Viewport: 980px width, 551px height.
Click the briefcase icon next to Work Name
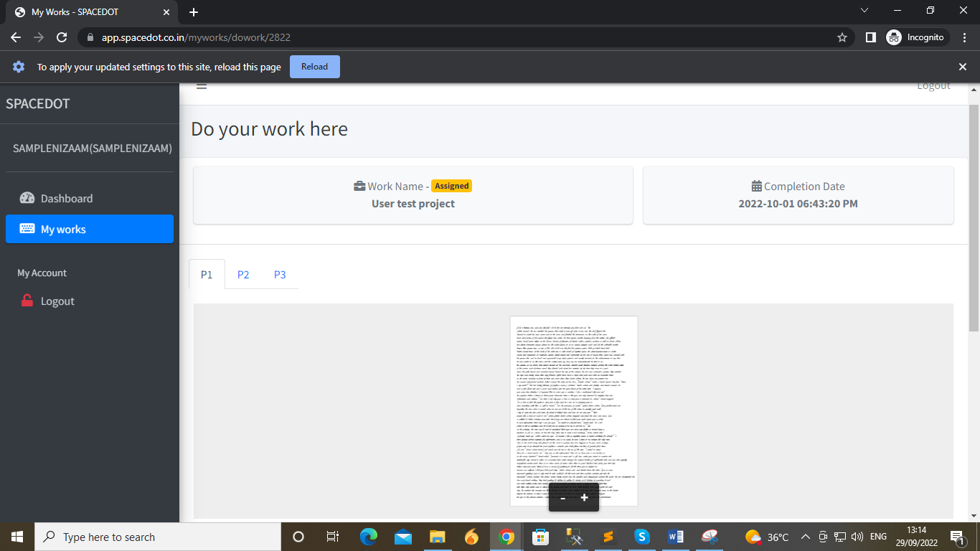359,185
